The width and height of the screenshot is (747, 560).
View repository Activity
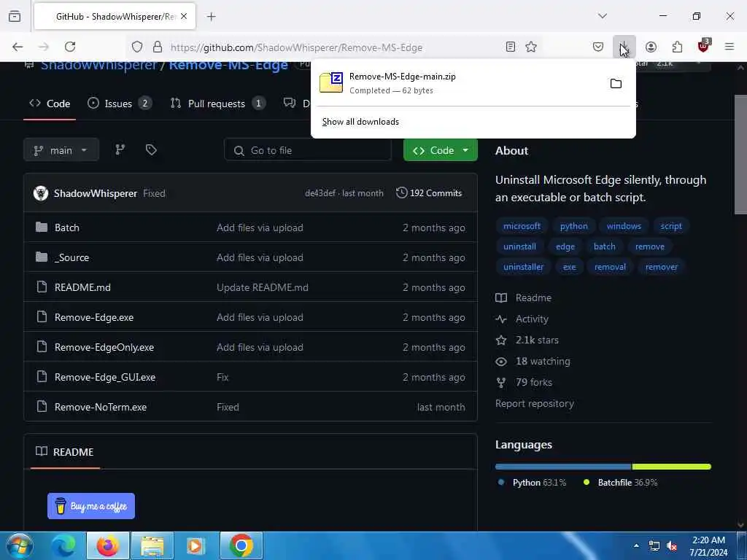522,319
